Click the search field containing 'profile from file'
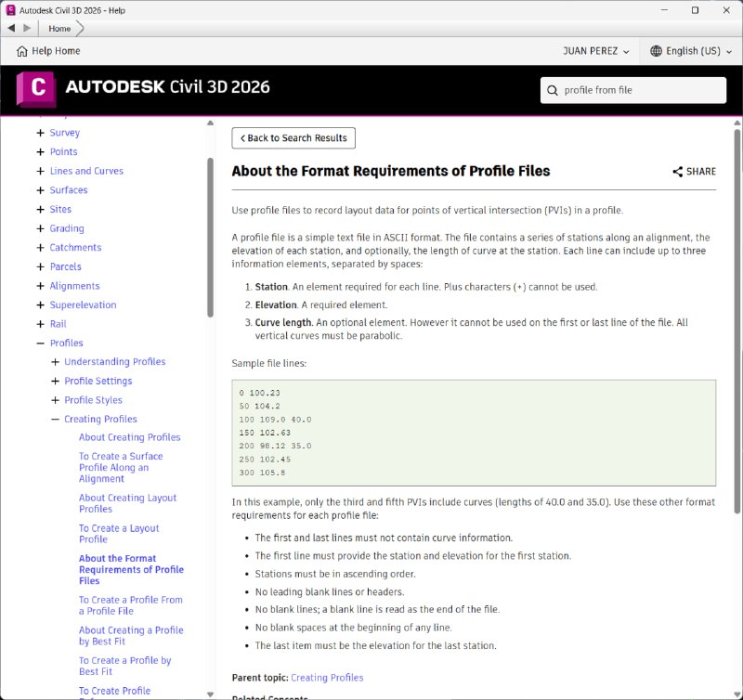The image size is (743, 700). tap(633, 90)
